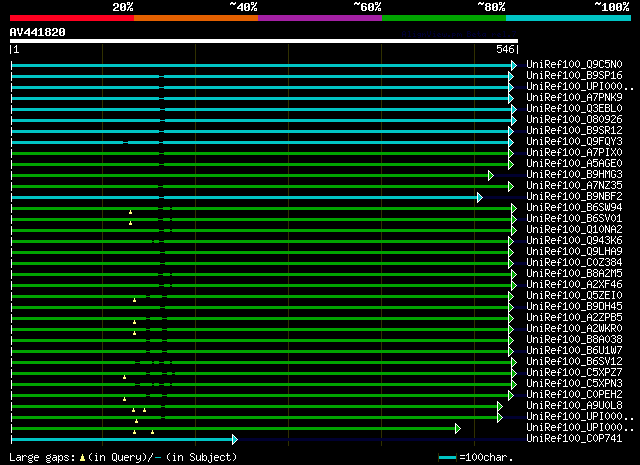
Task: Select the UniRef100_A7NZ35 label
Action: 574,186
